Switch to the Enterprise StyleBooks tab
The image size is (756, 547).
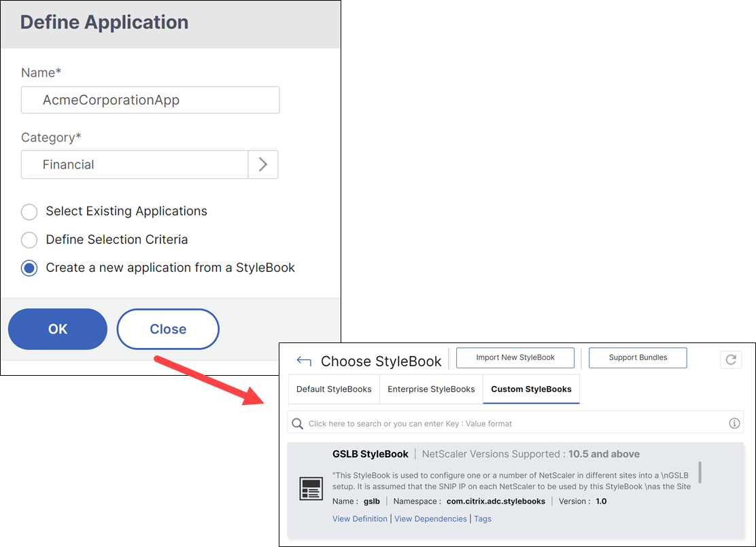431,389
